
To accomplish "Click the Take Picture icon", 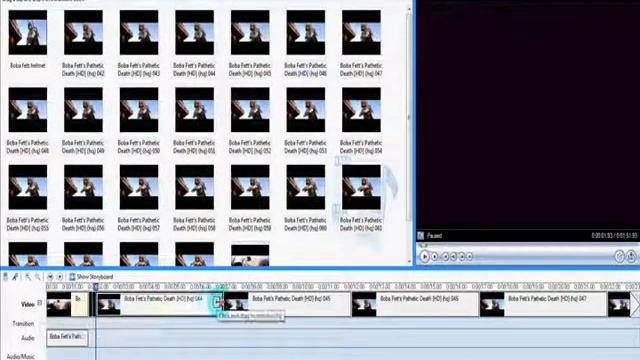I will coord(631,256).
